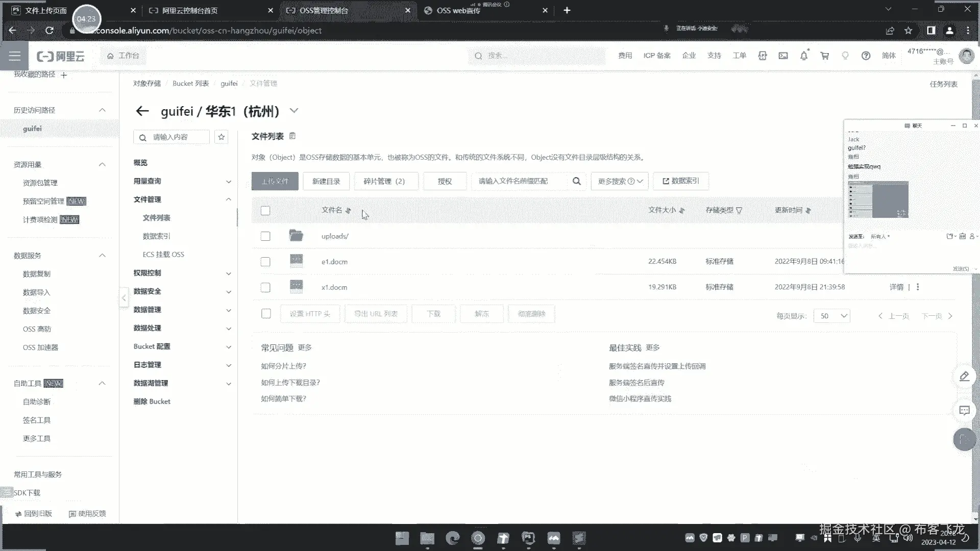Open the more actions dots for x1.docm
This screenshot has width=980, height=551.
click(918, 287)
